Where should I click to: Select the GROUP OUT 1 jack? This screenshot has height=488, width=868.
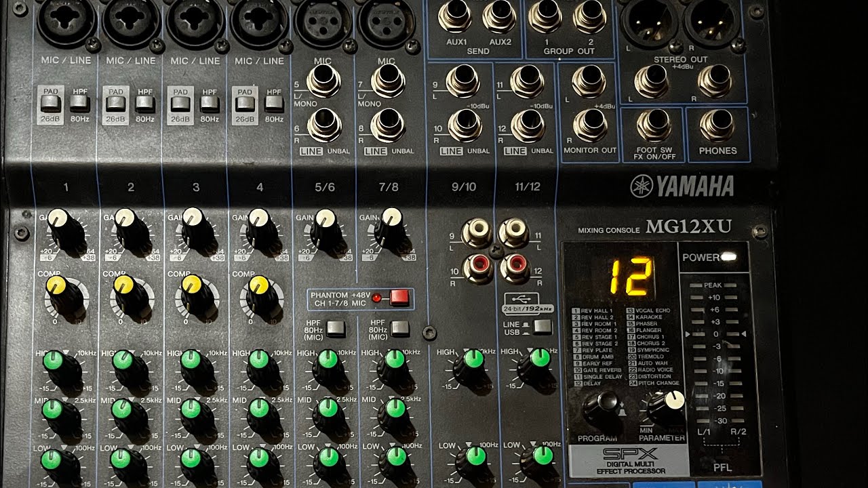point(546,16)
